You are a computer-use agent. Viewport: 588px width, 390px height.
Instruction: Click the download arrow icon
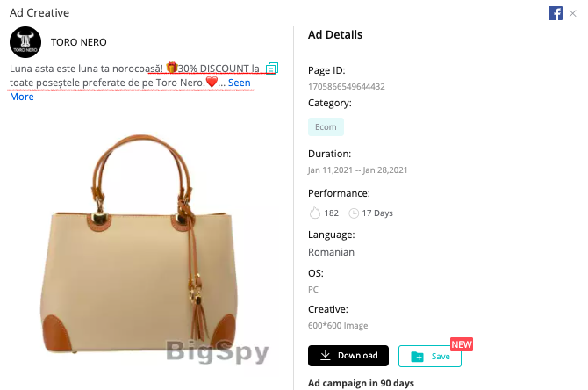point(326,355)
